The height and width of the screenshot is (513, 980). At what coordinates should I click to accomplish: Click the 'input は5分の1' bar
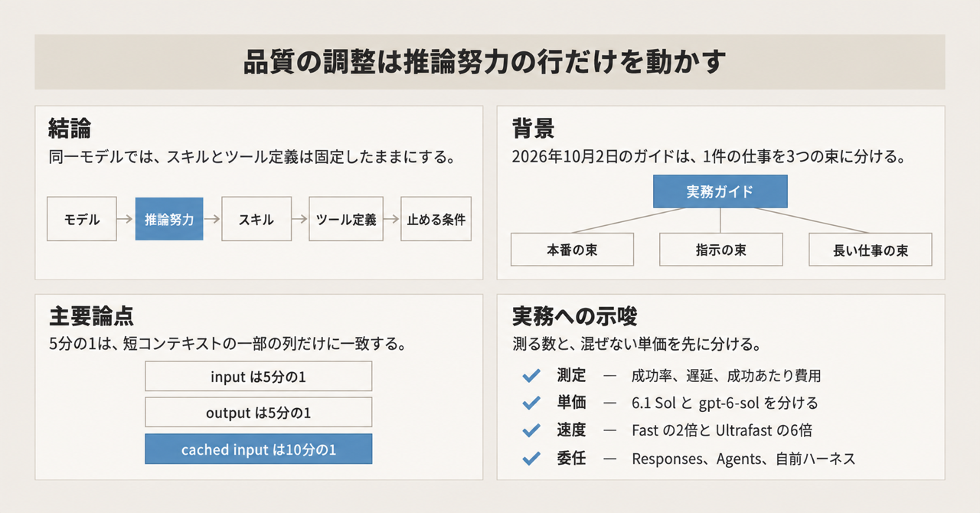coord(259,377)
